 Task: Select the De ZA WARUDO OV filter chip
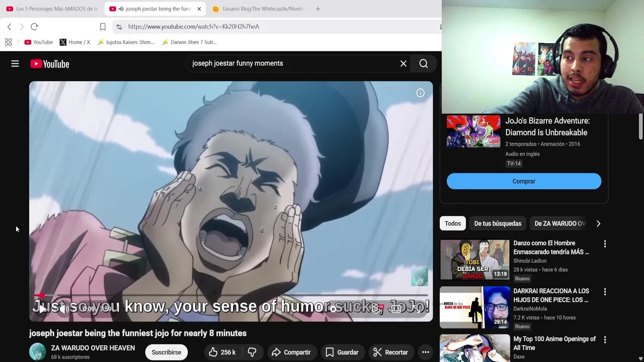pyautogui.click(x=559, y=224)
